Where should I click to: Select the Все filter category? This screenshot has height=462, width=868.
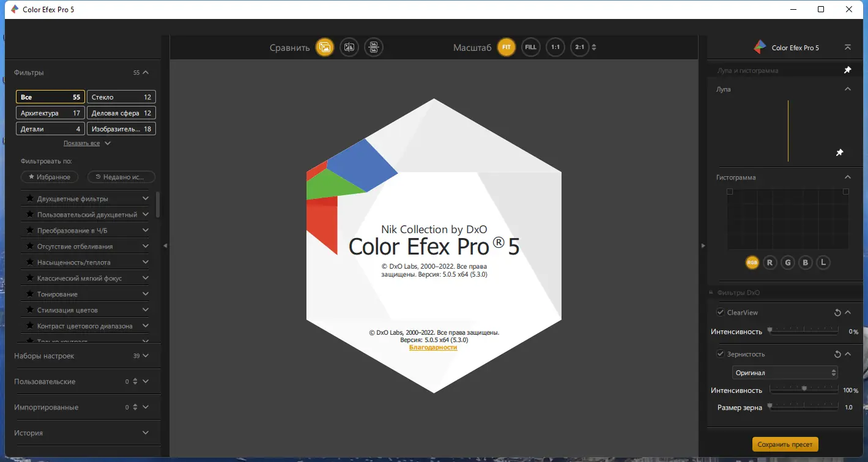point(50,97)
